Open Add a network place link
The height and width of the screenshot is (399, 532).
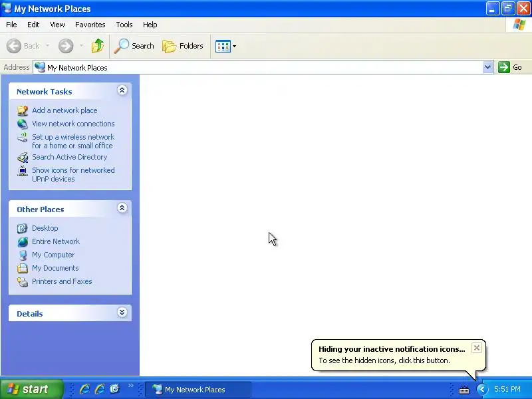(65, 110)
